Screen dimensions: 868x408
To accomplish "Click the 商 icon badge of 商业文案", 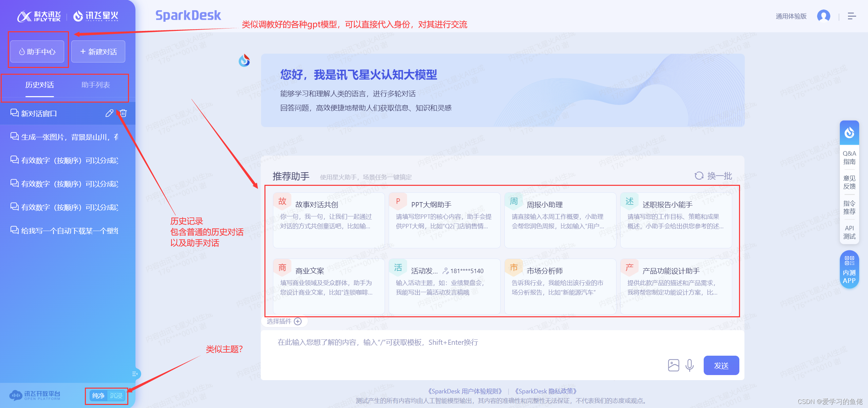I will [x=282, y=267].
